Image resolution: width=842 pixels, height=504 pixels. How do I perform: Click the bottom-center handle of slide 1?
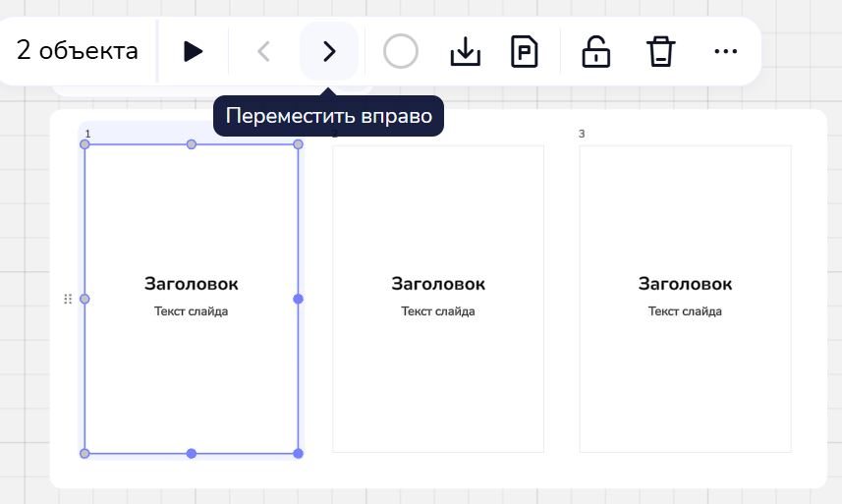pos(192,454)
